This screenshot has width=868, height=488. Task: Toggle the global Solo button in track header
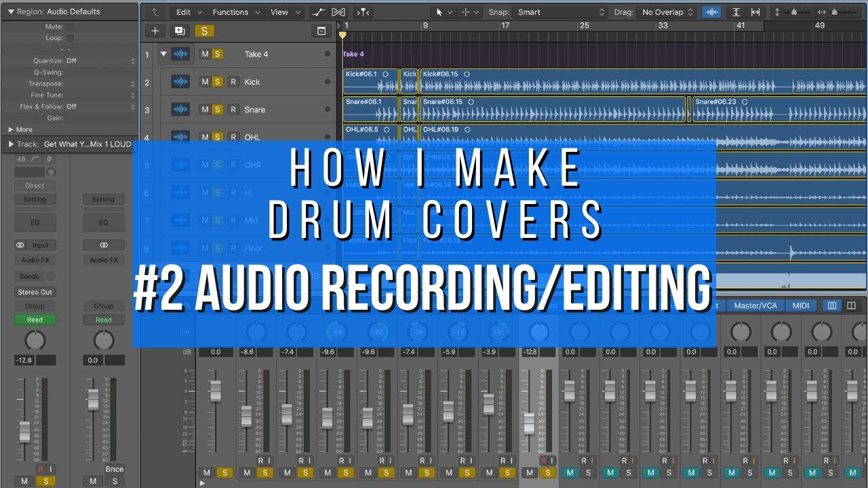pos(203,30)
